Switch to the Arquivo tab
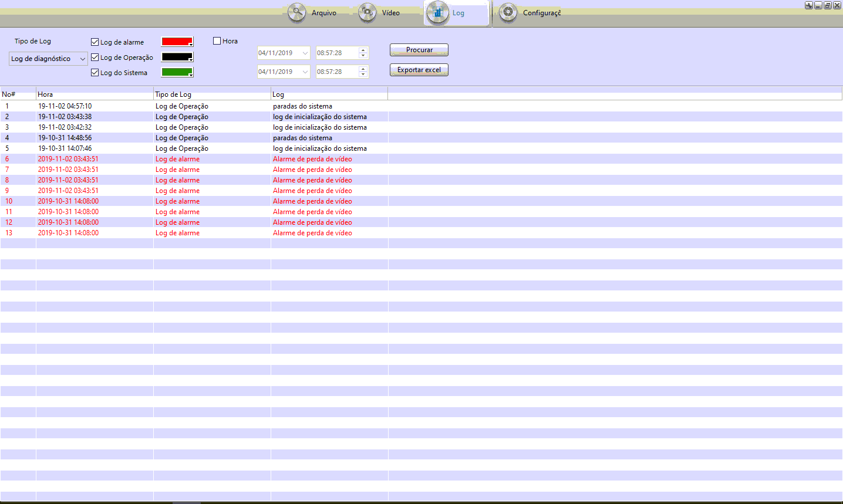Image resolution: width=843 pixels, height=504 pixels. tap(324, 13)
